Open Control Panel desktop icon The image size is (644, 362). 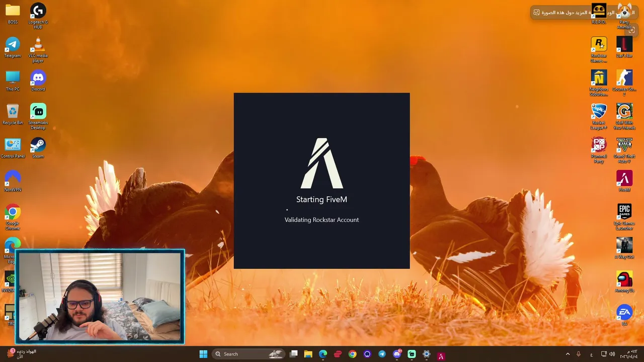(x=13, y=148)
